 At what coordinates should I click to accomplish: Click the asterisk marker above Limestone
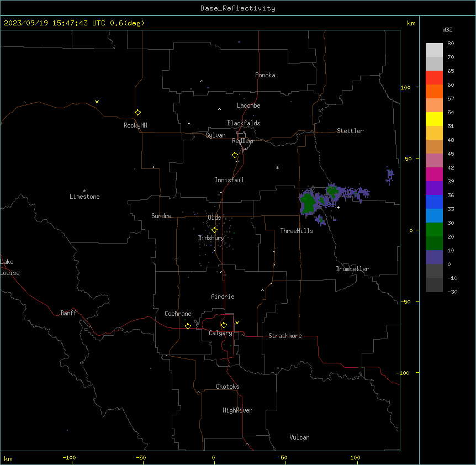[x=84, y=191]
